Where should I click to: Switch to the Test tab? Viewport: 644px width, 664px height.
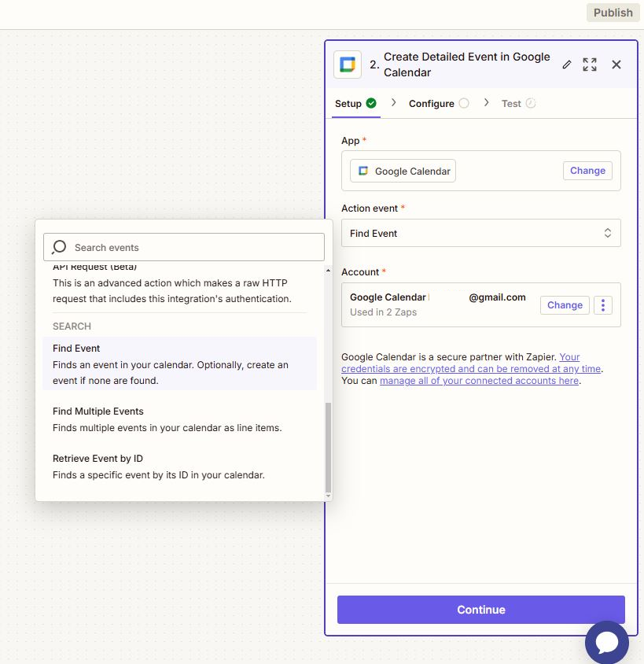point(518,103)
